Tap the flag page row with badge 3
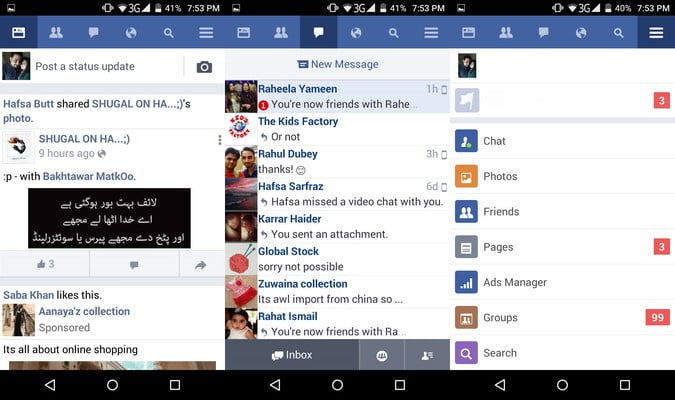The image size is (675, 400). [562, 100]
